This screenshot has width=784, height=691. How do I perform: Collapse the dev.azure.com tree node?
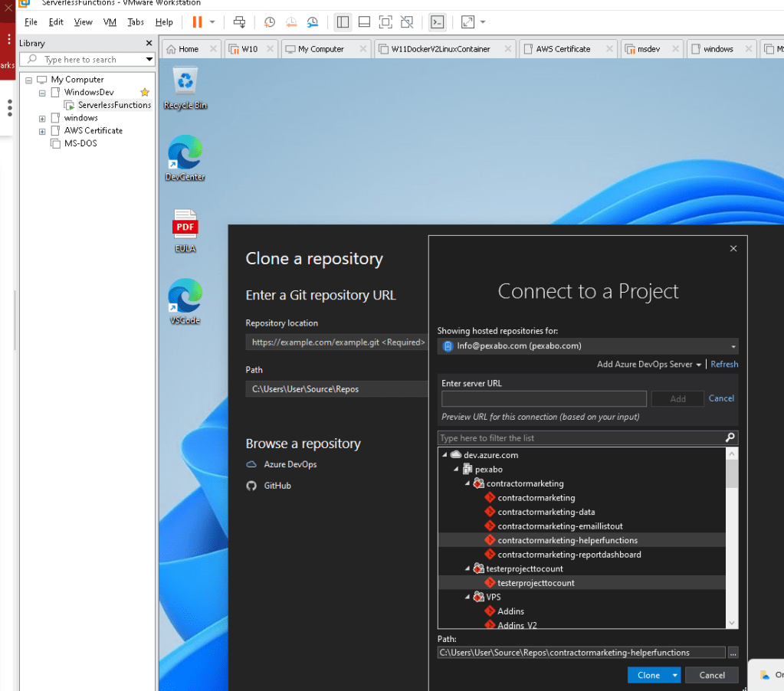tap(444, 455)
